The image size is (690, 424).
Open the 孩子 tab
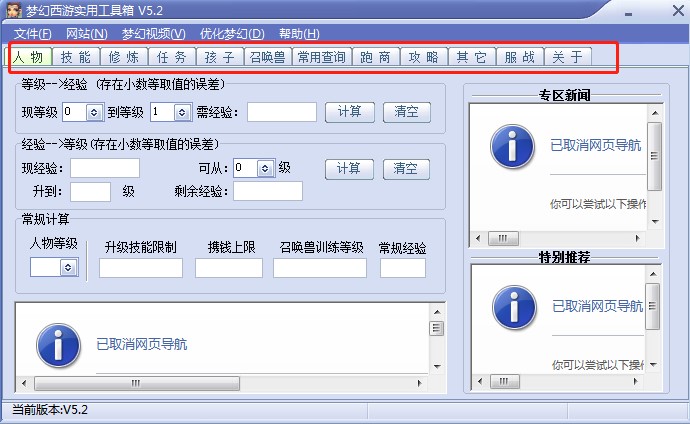(220, 57)
